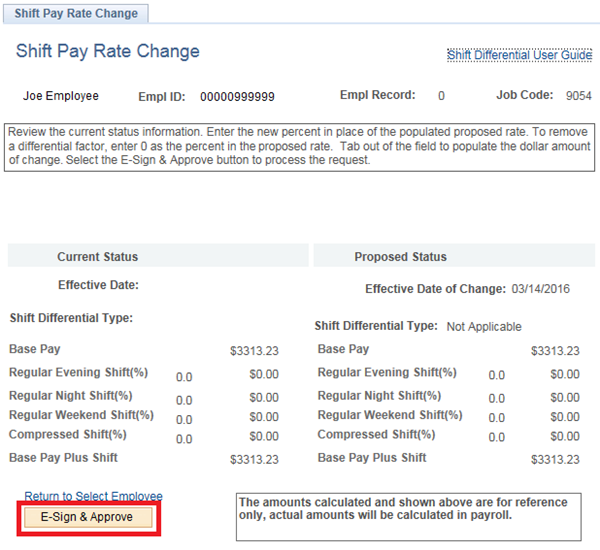Click the Current Status section header
The image size is (600, 550).
97,257
